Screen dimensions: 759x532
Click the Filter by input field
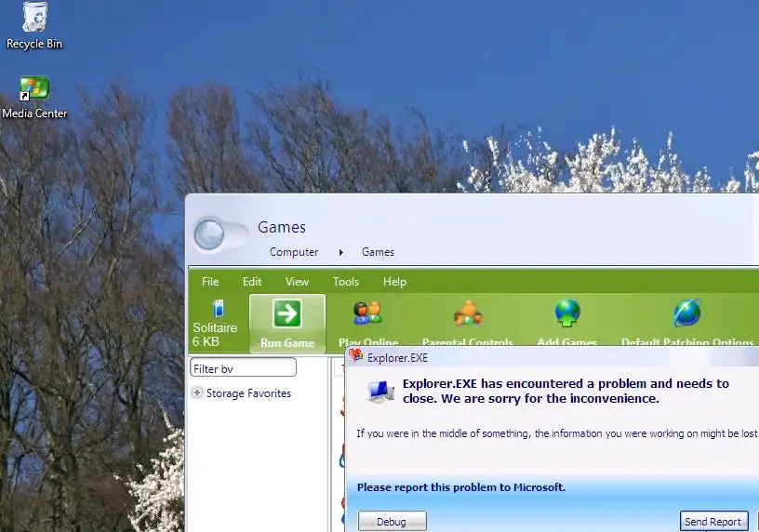click(243, 367)
